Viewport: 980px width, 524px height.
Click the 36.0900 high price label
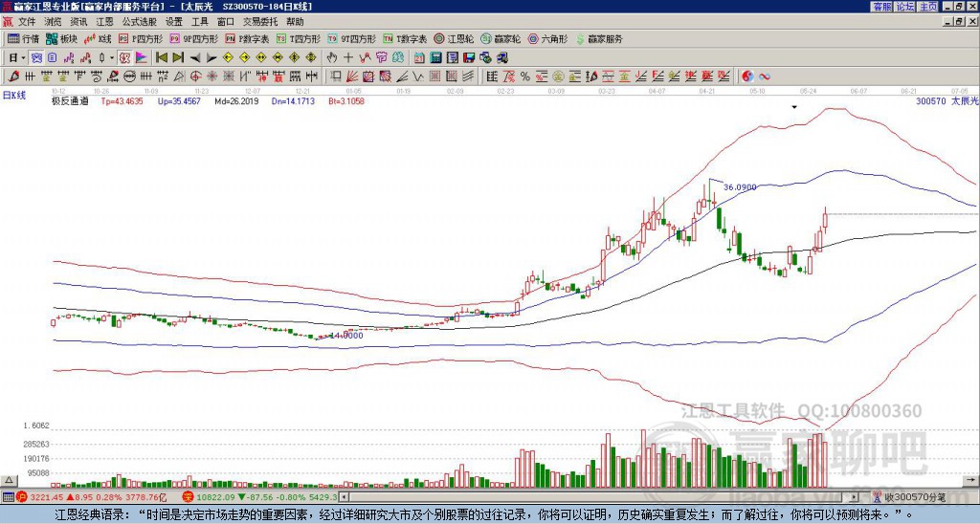click(x=740, y=186)
